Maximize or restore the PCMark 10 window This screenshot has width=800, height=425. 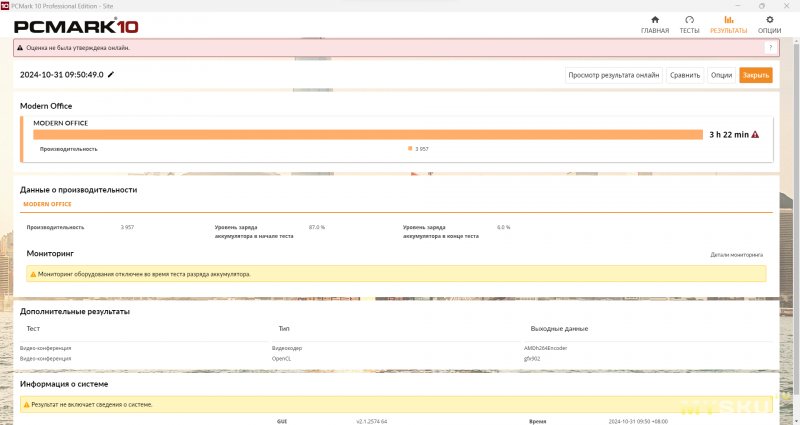[762, 6]
